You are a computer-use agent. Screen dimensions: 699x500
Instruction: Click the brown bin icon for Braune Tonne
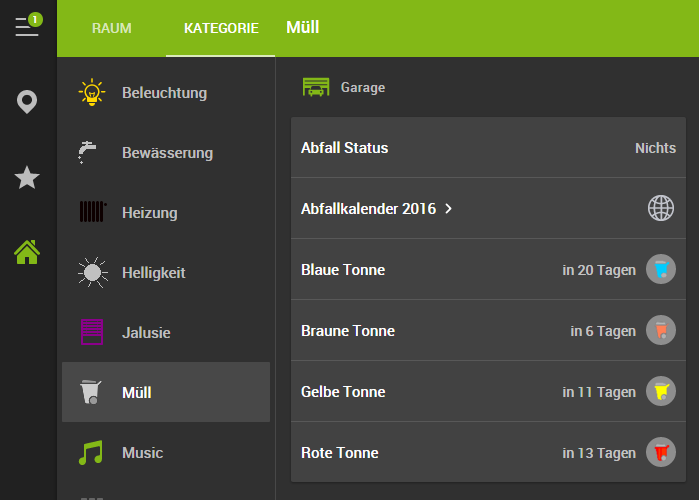660,330
